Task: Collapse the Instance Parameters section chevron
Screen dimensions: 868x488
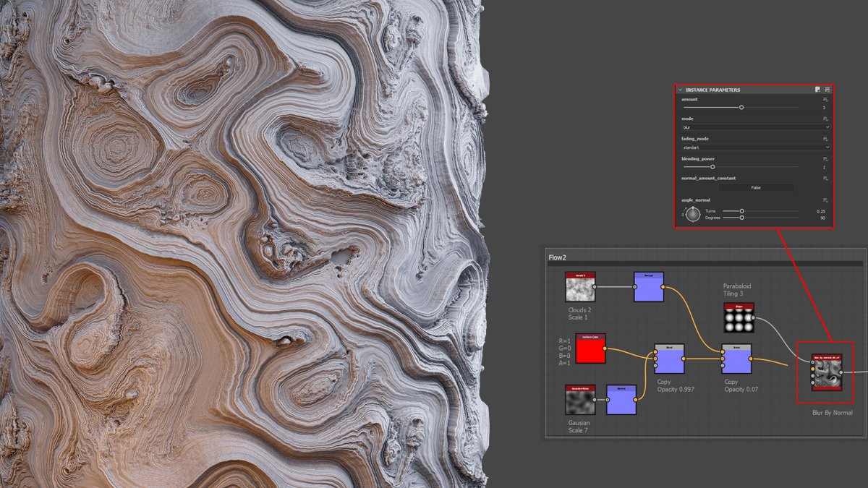Action: pyautogui.click(x=681, y=89)
